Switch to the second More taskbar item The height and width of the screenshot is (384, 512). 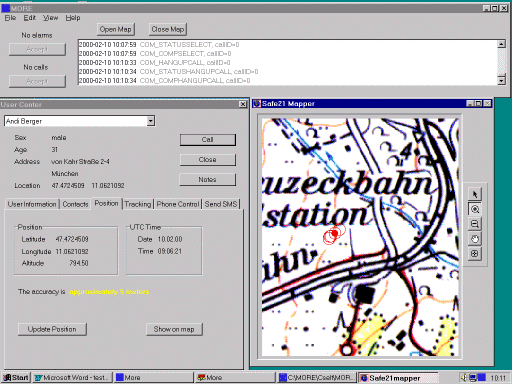(235, 378)
